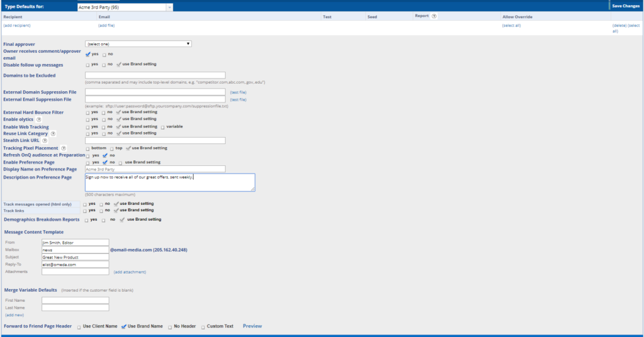Viewport: 644px width, 337px height.
Task: Check yes for Owner receives comment/approver email
Action: tap(87, 54)
